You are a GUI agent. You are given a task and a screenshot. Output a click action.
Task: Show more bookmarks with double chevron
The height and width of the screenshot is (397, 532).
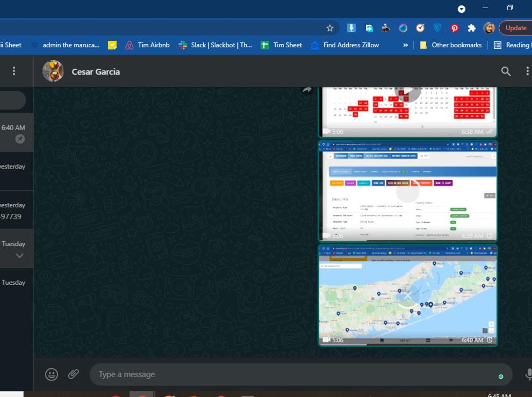405,45
